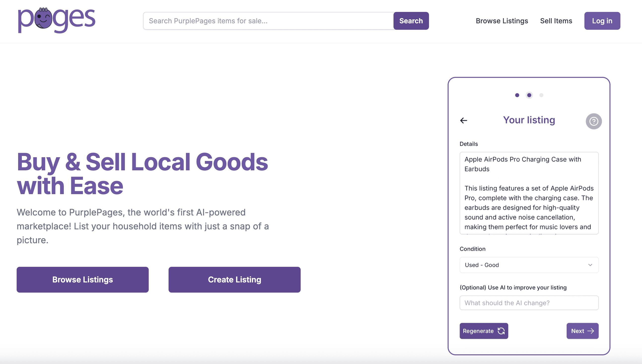This screenshot has width=642, height=364.
Task: Click the Create Listing hero button
Action: click(x=234, y=279)
